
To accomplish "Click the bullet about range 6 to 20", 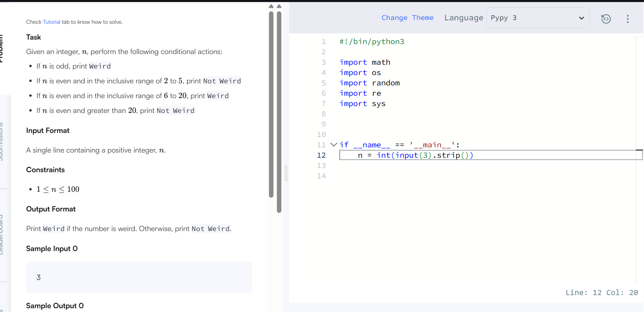I will 133,96.
